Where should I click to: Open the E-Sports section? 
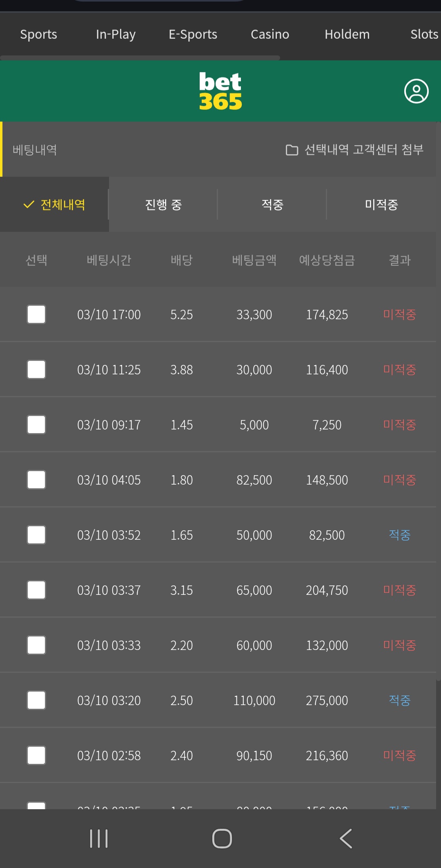point(193,34)
